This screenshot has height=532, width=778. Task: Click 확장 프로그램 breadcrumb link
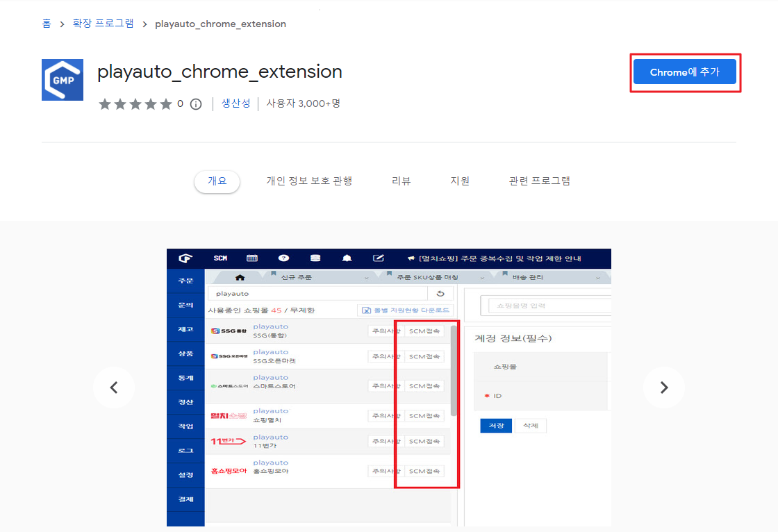click(x=104, y=24)
